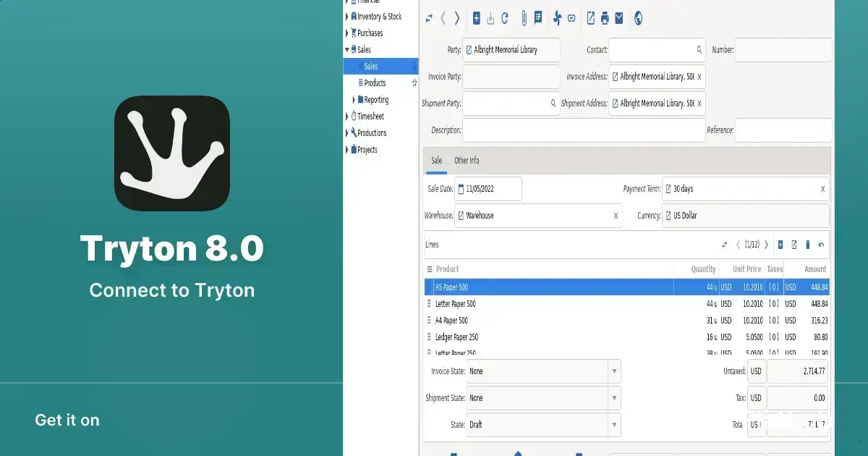Viewport: 868px width, 456px height.
Task: Select the Ledger Paper 250 line
Action: pyautogui.click(x=627, y=337)
